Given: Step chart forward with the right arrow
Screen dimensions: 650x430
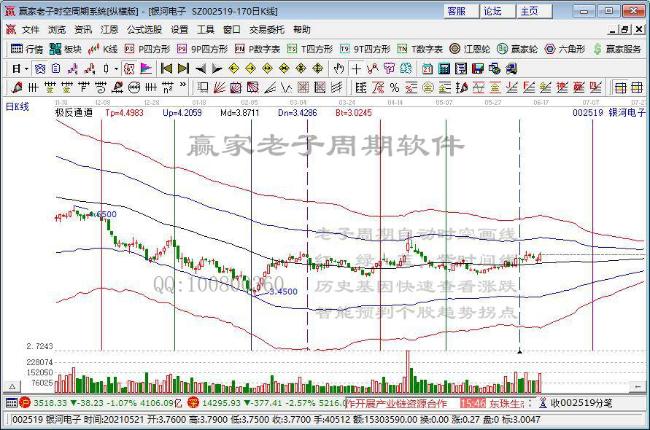Looking at the screenshot, I should [x=217, y=68].
